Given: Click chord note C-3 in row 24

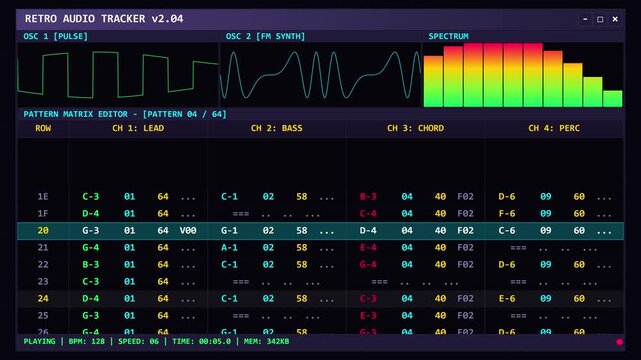Looking at the screenshot, I should 368,299.
